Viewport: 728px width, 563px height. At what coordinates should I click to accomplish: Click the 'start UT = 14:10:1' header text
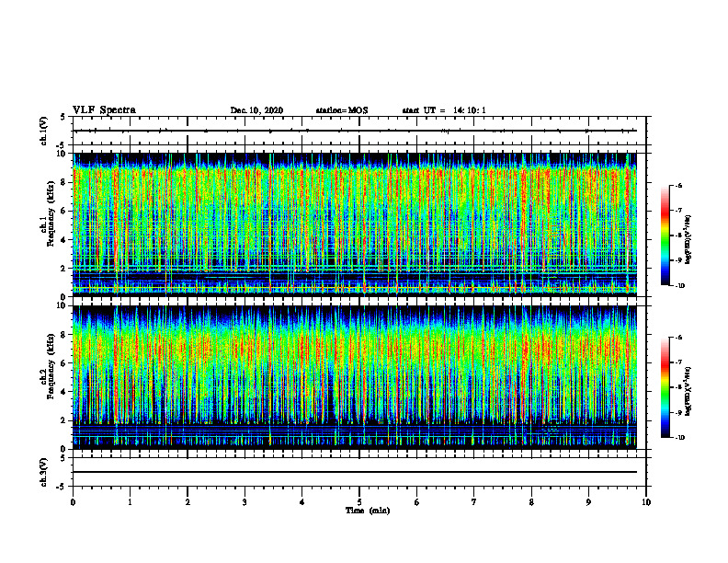tap(444, 110)
